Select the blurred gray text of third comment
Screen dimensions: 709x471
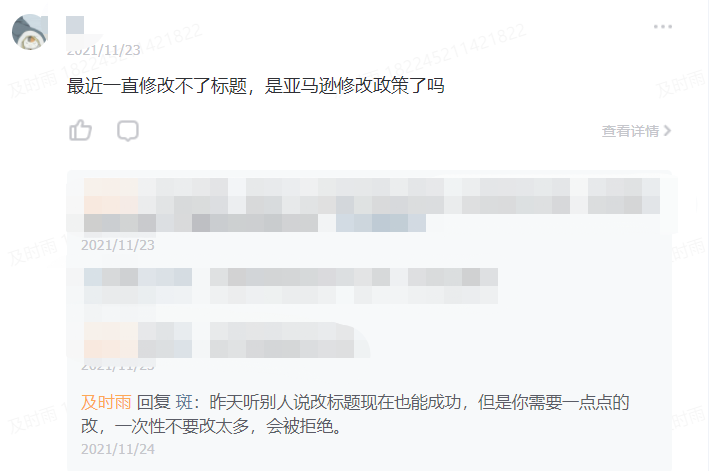(x=289, y=340)
